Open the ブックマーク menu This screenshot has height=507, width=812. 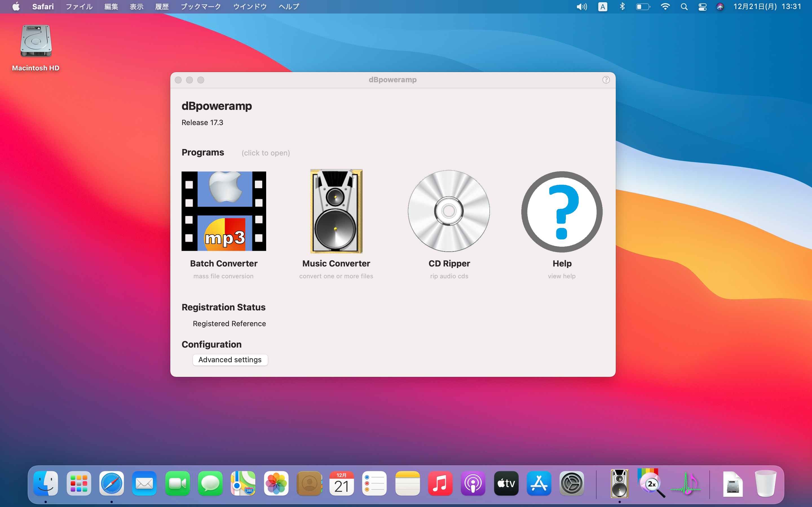(200, 7)
